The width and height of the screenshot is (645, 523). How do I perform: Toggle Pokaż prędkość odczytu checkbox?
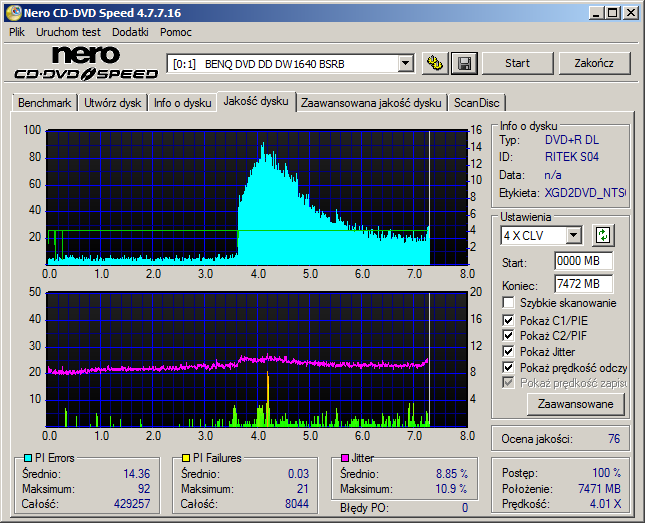pyautogui.click(x=508, y=367)
